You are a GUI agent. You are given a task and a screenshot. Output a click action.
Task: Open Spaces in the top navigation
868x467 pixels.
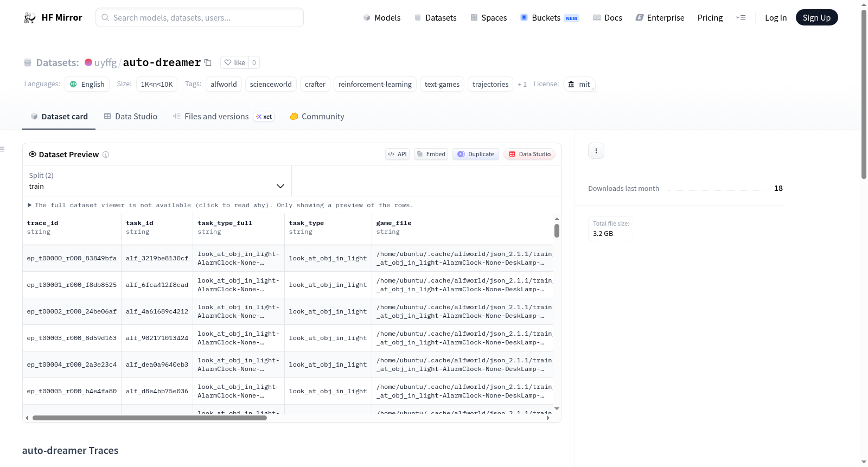488,17
